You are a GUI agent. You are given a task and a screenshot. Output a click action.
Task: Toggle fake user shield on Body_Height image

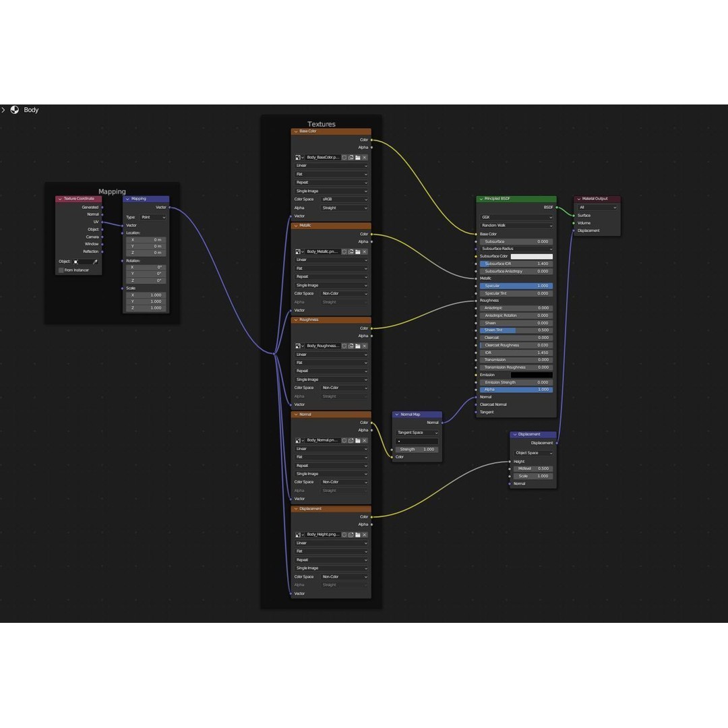[344, 535]
